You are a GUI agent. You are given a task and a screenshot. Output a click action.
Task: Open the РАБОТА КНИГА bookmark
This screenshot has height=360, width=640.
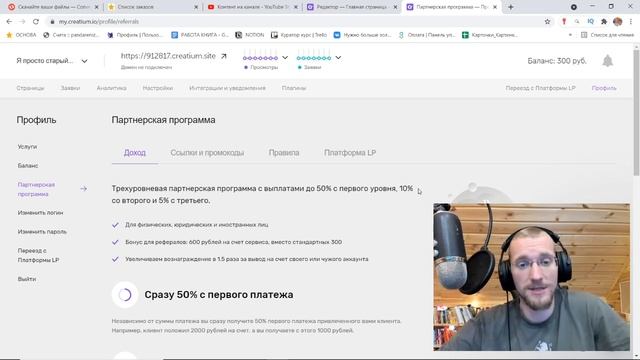click(x=200, y=35)
